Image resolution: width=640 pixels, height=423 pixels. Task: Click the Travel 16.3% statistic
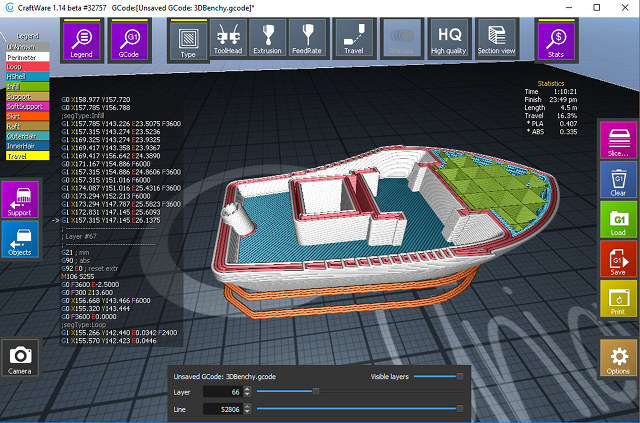(x=551, y=116)
